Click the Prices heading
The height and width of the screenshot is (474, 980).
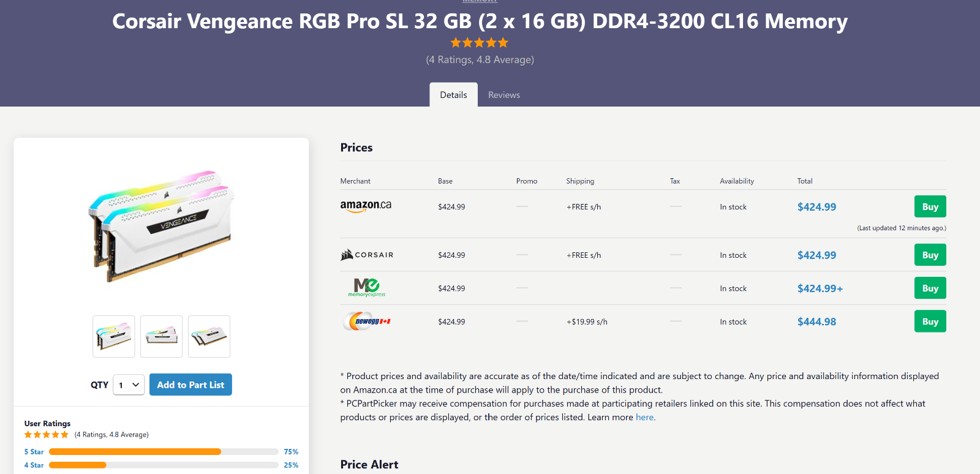click(x=356, y=148)
